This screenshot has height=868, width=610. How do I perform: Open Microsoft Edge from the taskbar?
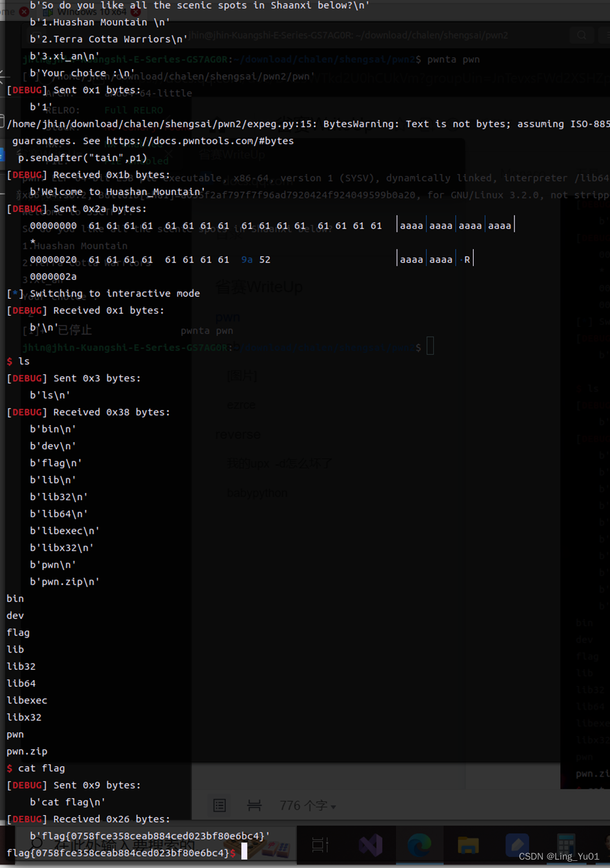419,845
